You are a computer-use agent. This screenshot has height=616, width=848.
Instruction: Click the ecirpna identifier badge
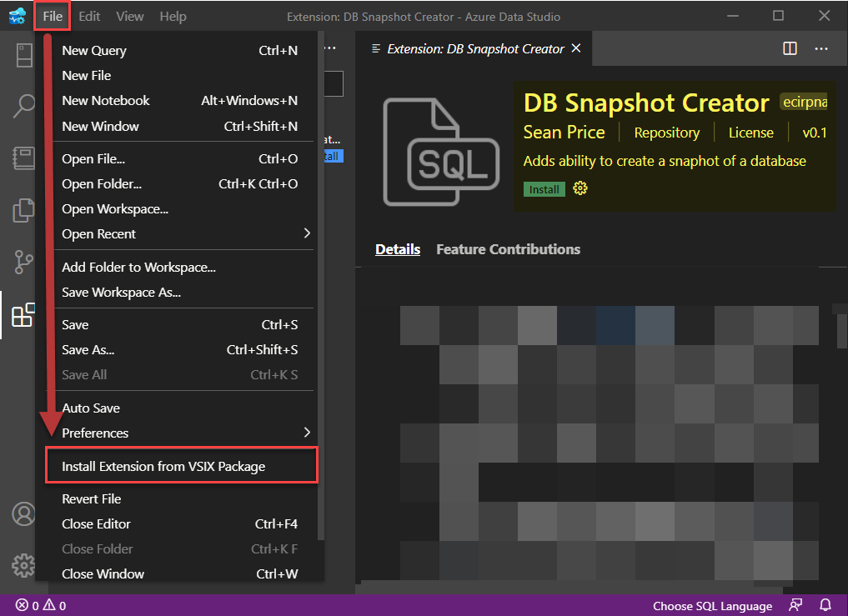[x=804, y=102]
